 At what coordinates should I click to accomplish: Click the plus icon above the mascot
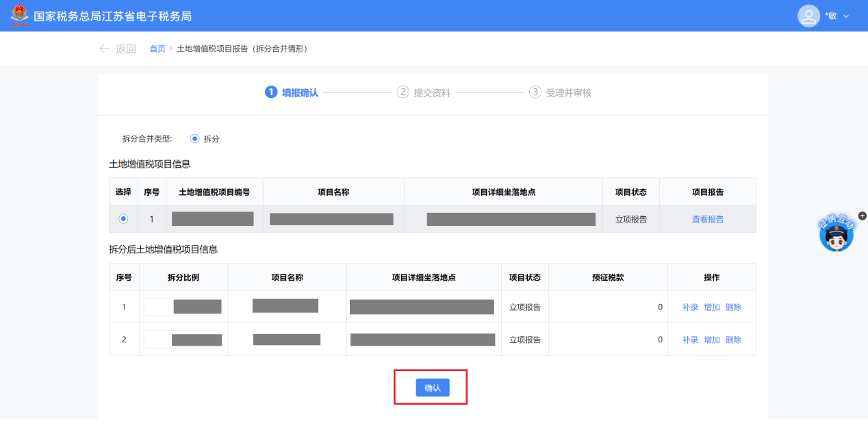pos(862,216)
